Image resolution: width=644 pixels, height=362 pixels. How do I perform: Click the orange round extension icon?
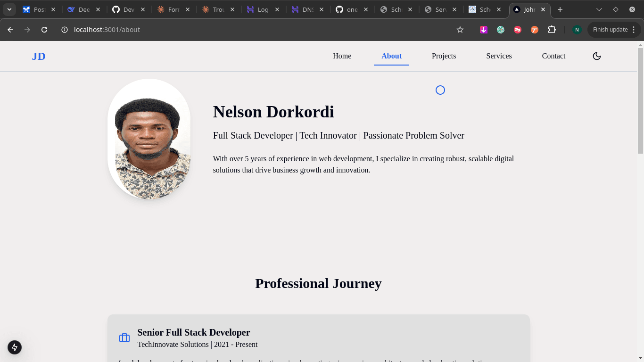coord(535,30)
